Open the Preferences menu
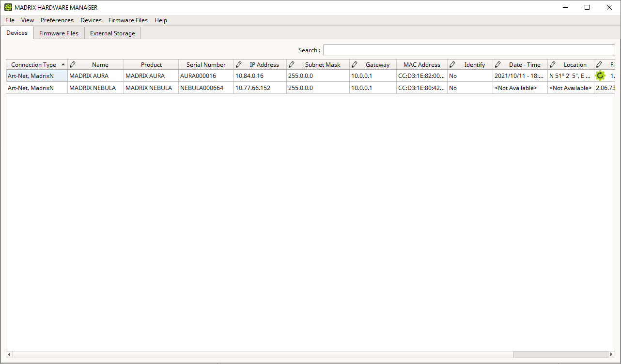 [x=57, y=20]
